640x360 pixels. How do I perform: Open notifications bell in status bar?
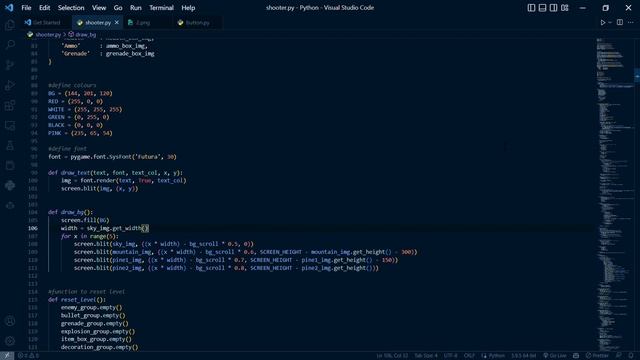click(x=631, y=356)
